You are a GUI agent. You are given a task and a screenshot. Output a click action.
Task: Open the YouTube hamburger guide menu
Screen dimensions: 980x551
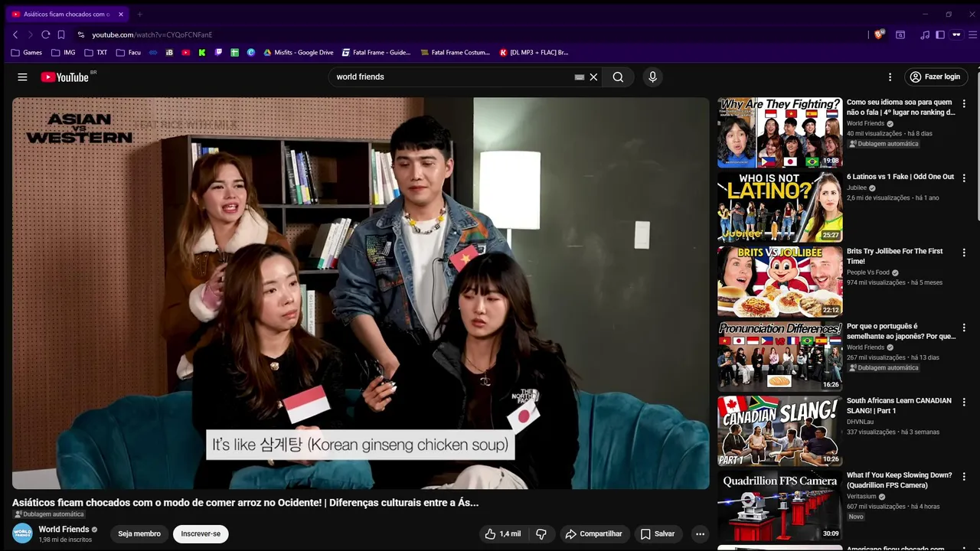(22, 77)
